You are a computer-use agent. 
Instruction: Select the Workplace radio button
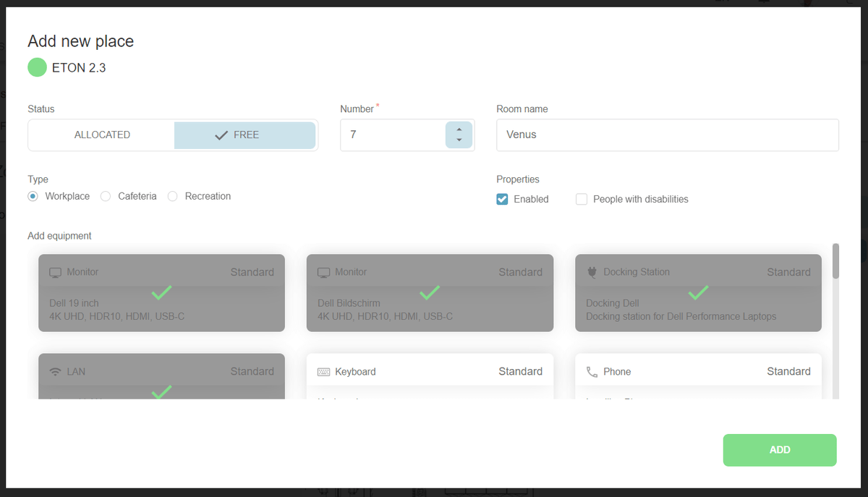click(x=33, y=196)
